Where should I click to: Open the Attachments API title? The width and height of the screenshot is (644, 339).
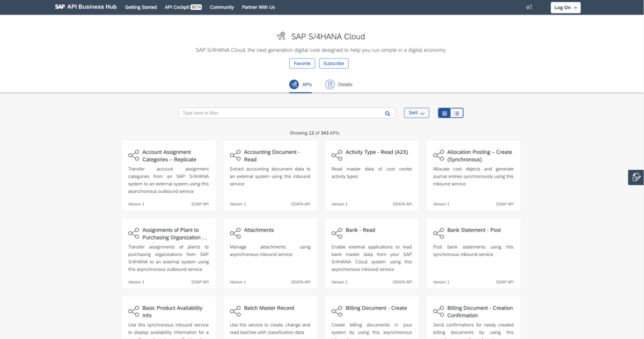[x=259, y=230]
